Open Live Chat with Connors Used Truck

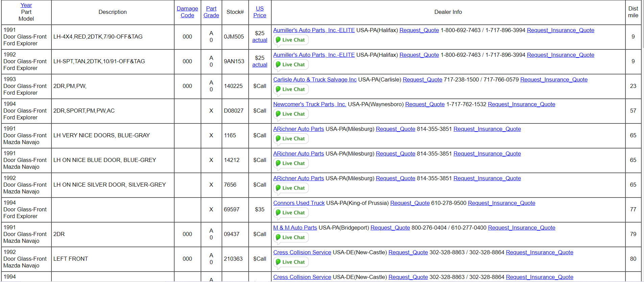pos(291,213)
